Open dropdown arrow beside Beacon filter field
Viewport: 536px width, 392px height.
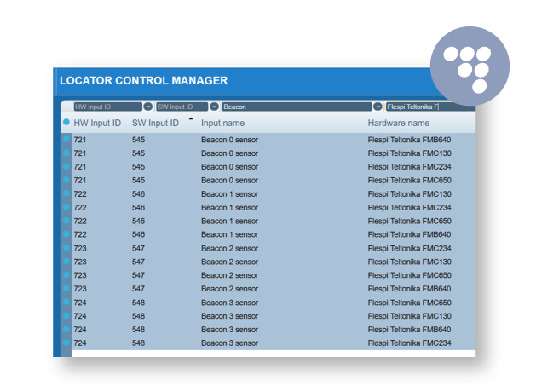378,107
